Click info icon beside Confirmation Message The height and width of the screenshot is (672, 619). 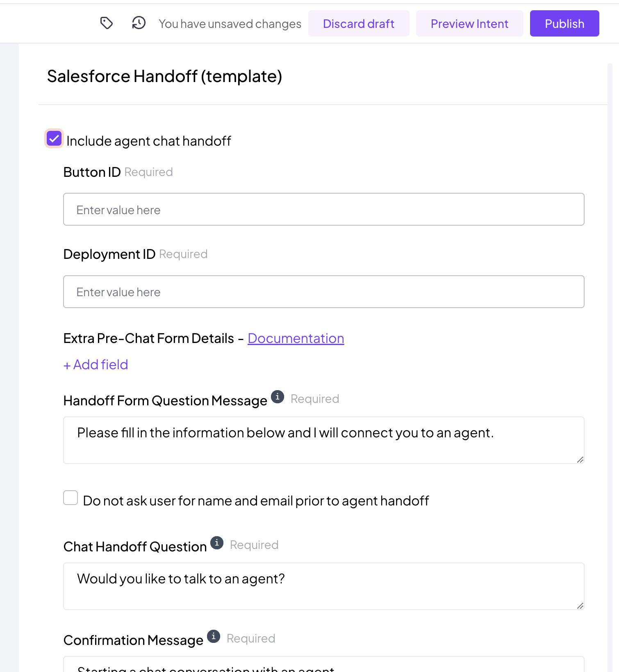coord(214,636)
